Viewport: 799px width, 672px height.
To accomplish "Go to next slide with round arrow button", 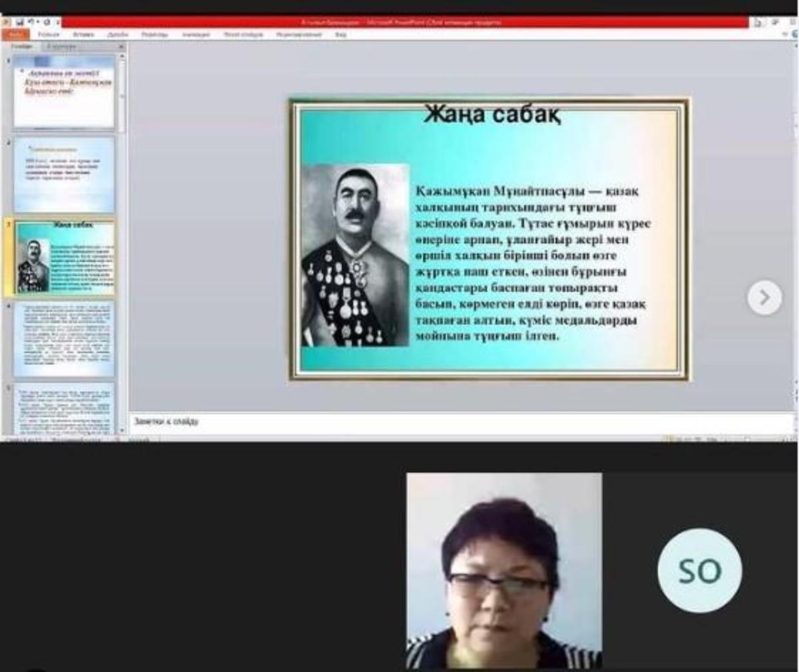I will point(764,297).
